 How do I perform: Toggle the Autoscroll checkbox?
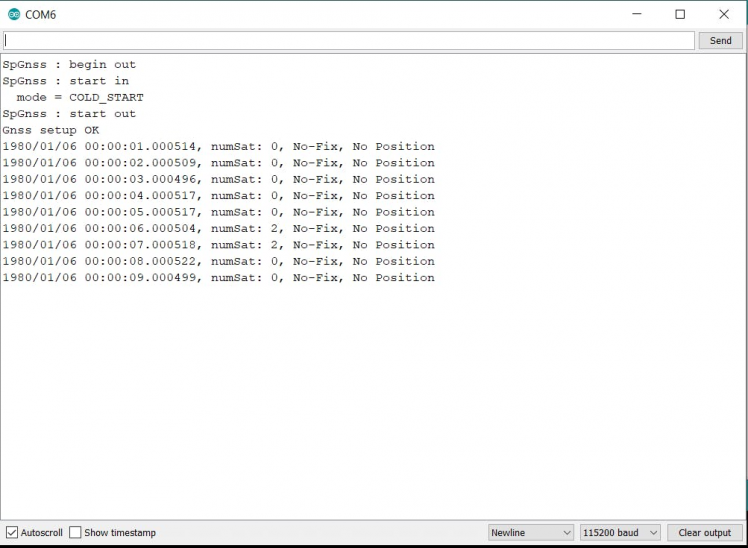coord(12,532)
